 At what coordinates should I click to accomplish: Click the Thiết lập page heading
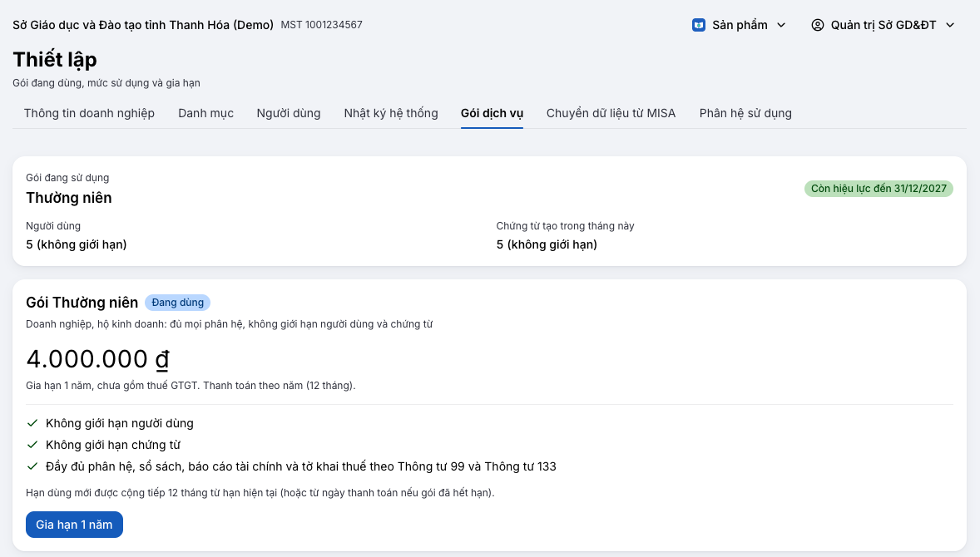pos(55,59)
